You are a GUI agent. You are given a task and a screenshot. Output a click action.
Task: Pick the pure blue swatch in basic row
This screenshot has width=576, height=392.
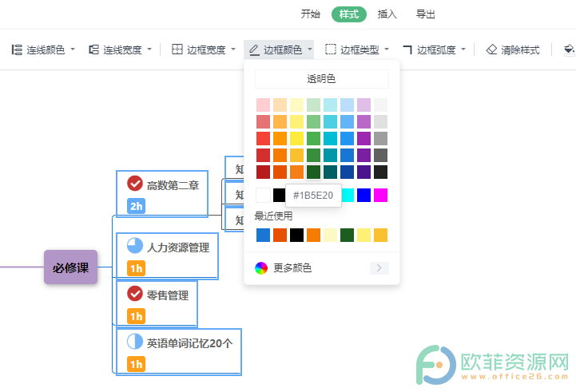click(x=363, y=196)
